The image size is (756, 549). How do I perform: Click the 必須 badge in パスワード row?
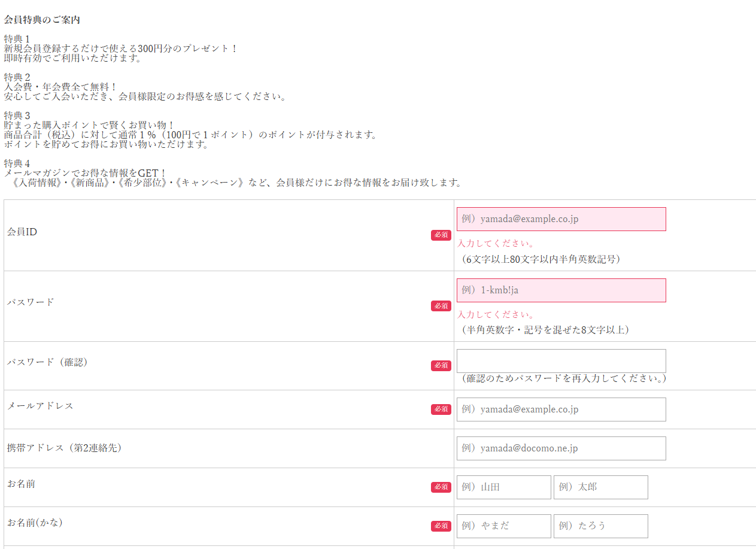[441, 306]
